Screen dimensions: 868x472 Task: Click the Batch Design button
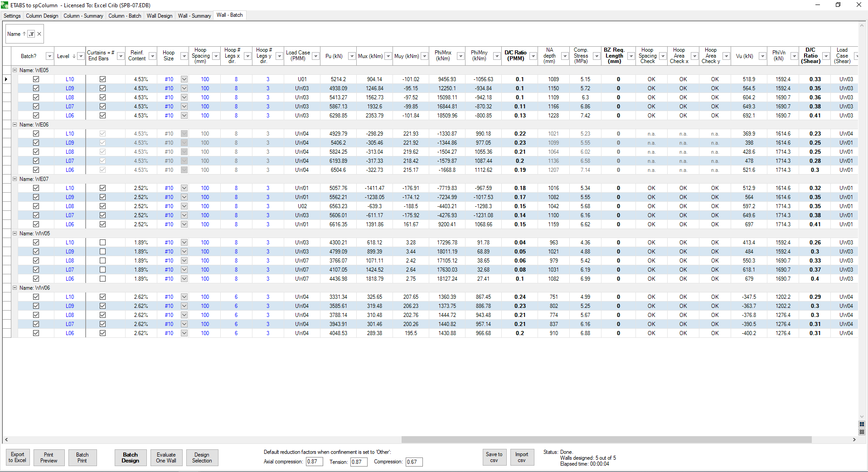[130, 457]
